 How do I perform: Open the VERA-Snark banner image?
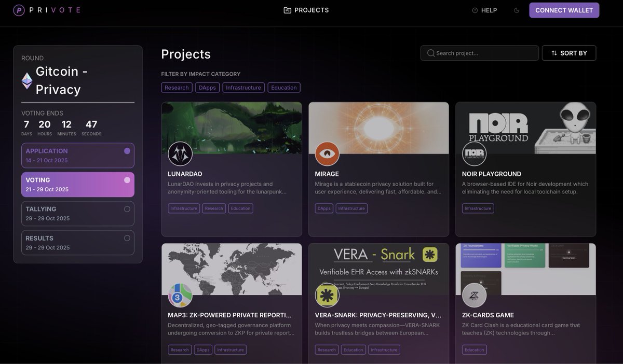pyautogui.click(x=378, y=269)
